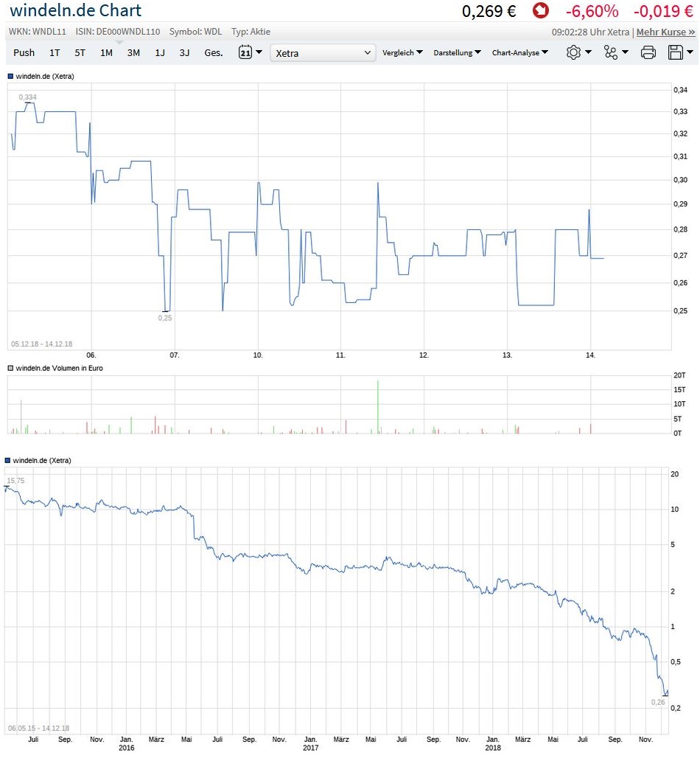700x758 pixels.
Task: Follow the Mehr Kurse link
Action: [665, 32]
